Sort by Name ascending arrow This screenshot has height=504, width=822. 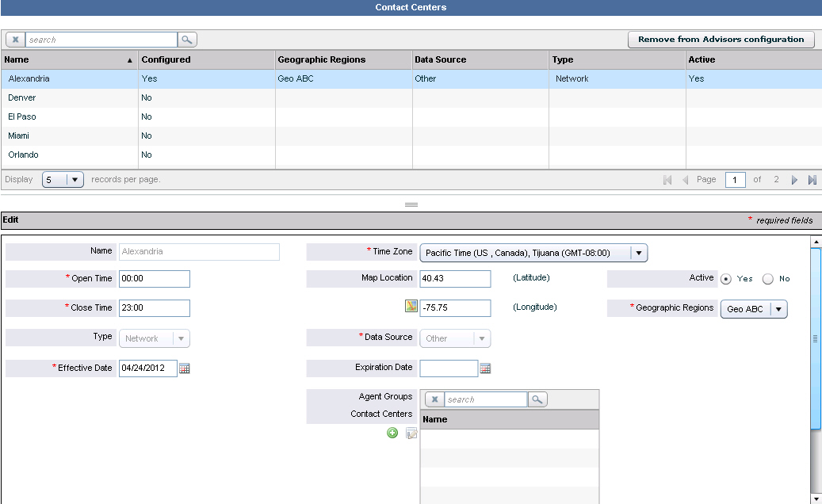tap(129, 60)
